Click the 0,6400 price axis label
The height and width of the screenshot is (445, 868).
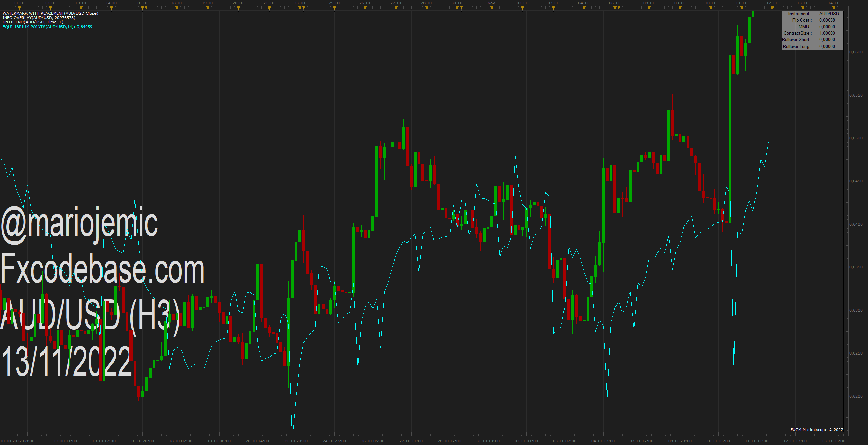pos(856,224)
